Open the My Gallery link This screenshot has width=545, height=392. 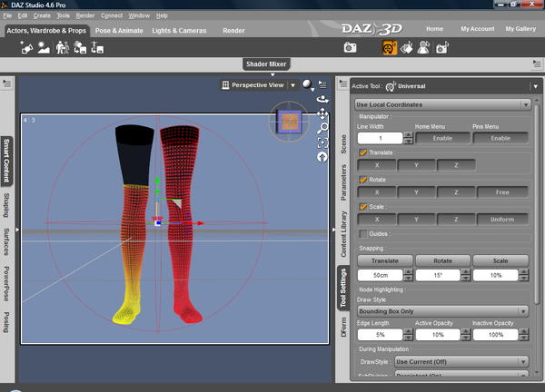point(520,29)
